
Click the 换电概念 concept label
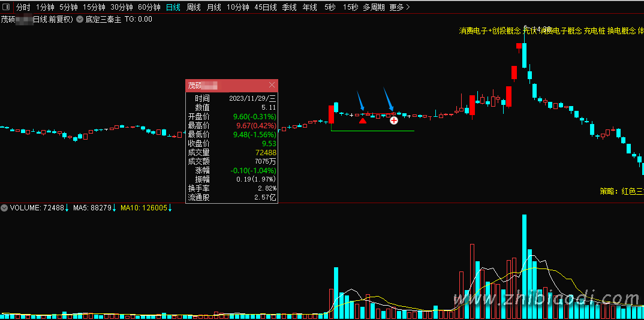[622, 31]
